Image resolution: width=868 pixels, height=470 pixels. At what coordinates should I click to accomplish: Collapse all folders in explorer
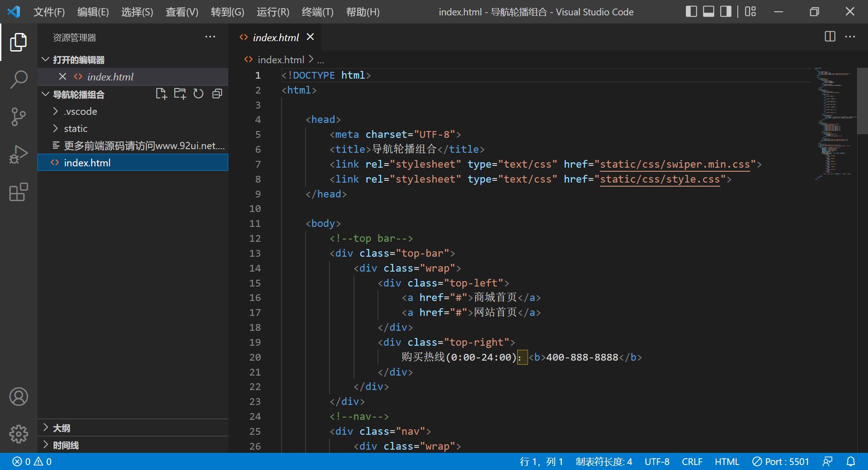(x=217, y=94)
